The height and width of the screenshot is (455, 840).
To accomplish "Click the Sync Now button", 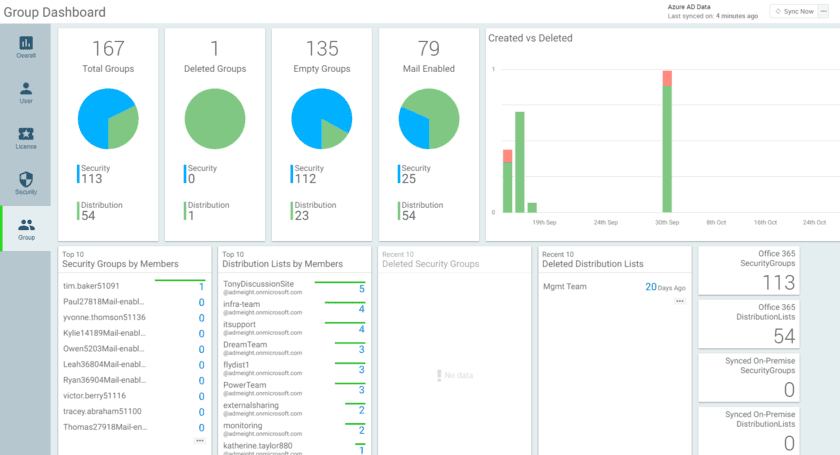I will pos(793,11).
